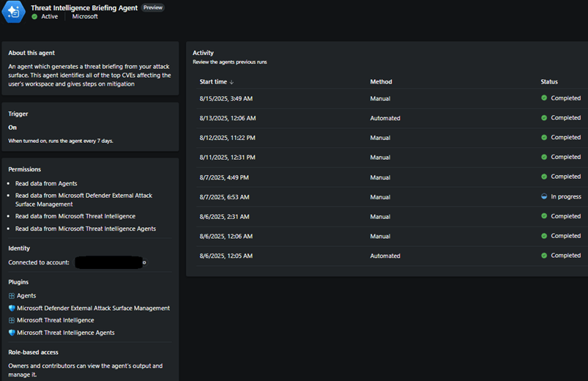
Task: Click the Completed icon for the 8/6/2025, 12:05 AM run
Action: tap(544, 256)
